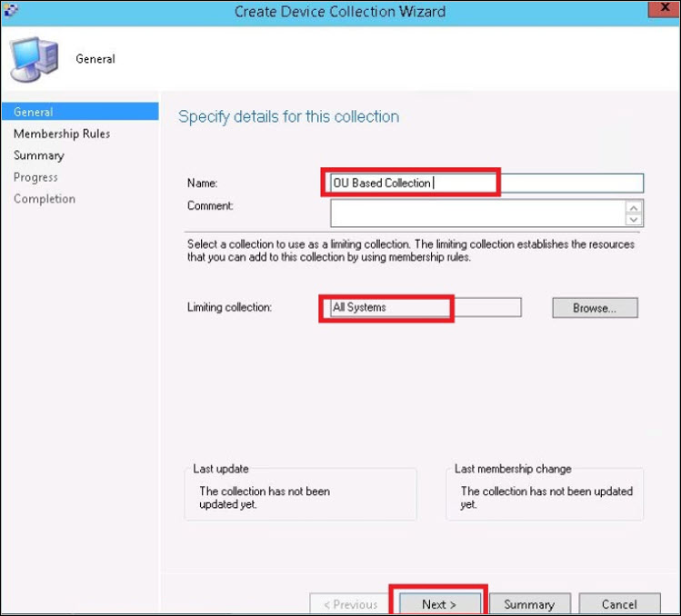Image resolution: width=681 pixels, height=616 pixels.
Task: Click the Comment box scroll up arrow
Action: (x=634, y=207)
